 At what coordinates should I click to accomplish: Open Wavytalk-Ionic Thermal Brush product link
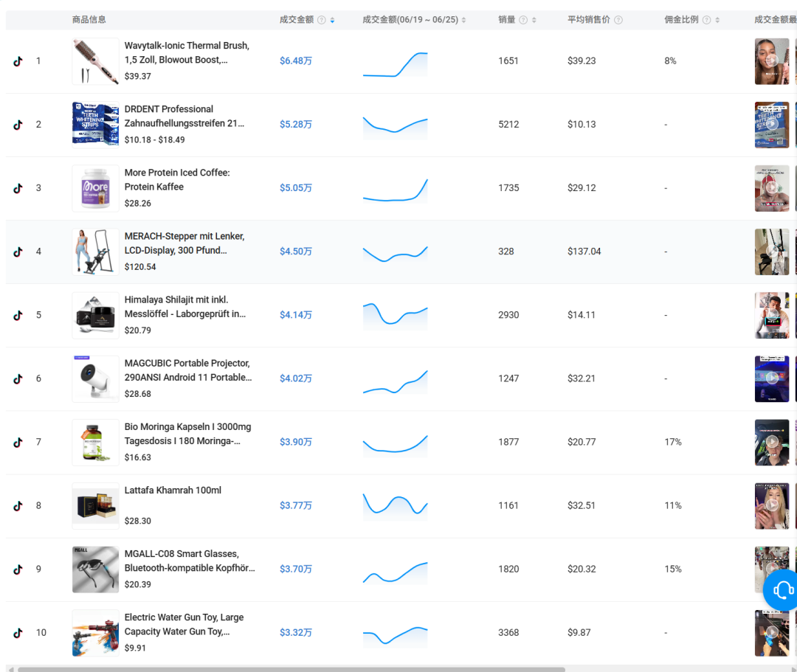(187, 53)
